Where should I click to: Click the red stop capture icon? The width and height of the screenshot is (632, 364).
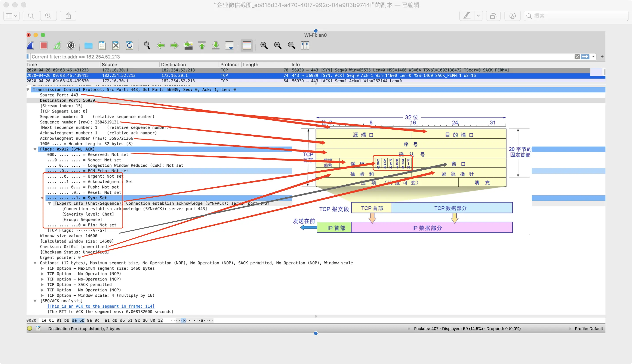click(43, 46)
